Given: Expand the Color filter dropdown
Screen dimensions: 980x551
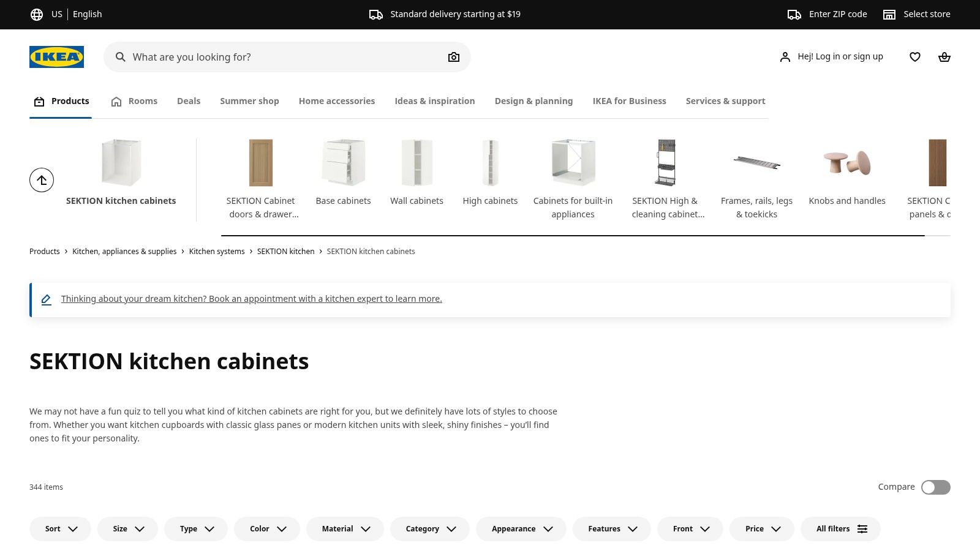Looking at the screenshot, I should tap(267, 529).
